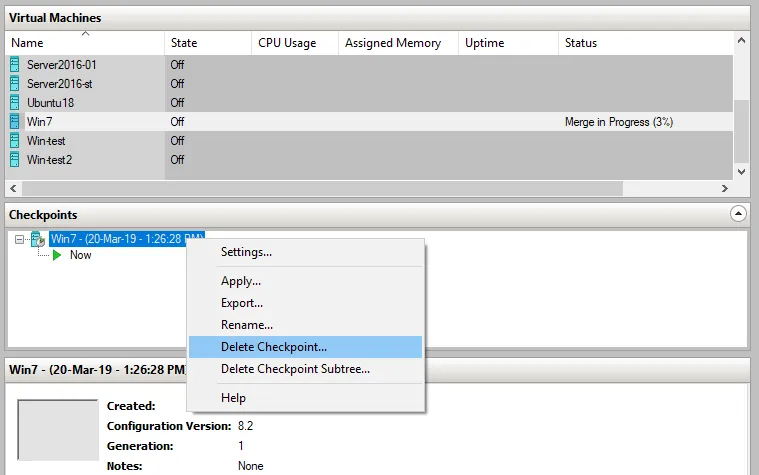Open Settings... from the context menu
The width and height of the screenshot is (759, 475).
[x=246, y=252]
